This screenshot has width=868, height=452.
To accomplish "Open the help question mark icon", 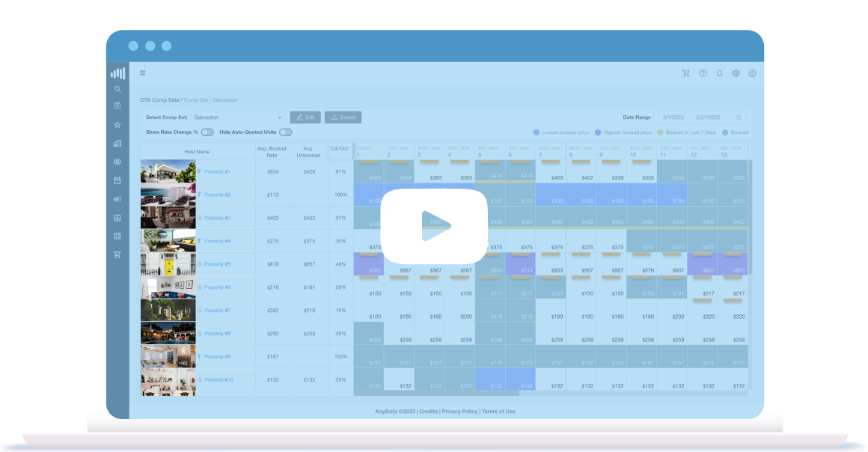I will pos(703,73).
